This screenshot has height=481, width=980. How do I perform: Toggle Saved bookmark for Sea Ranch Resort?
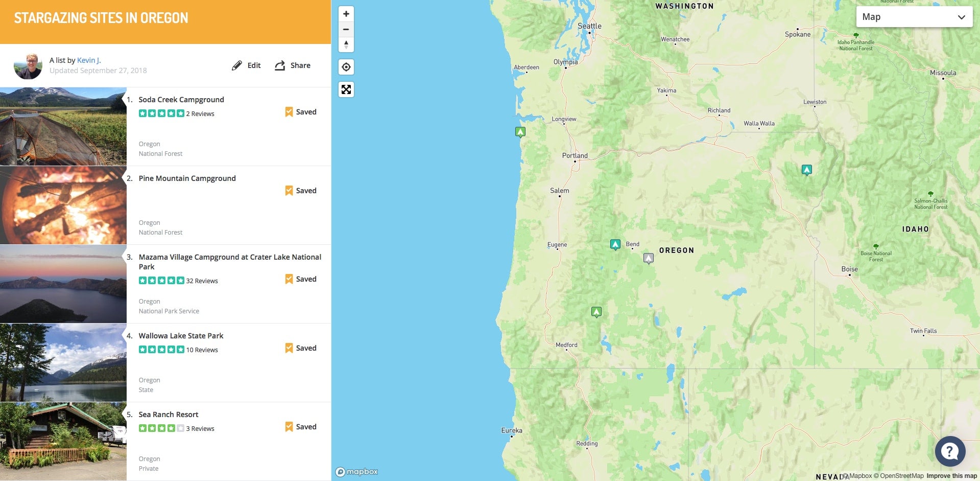point(301,427)
